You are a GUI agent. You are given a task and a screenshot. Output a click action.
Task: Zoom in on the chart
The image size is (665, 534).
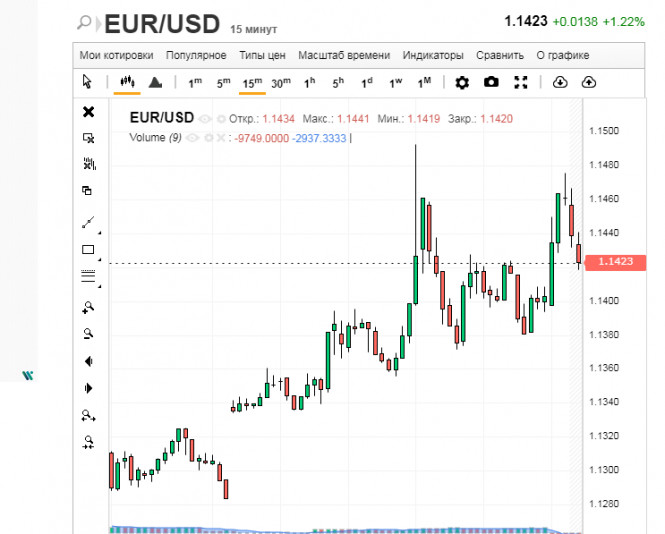point(88,307)
